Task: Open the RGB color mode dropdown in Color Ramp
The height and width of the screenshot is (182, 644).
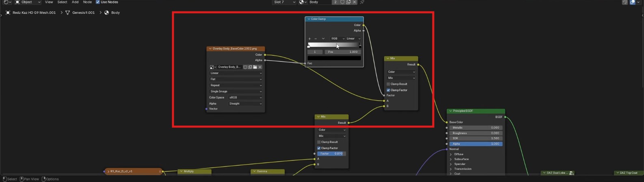Action: tap(337, 39)
